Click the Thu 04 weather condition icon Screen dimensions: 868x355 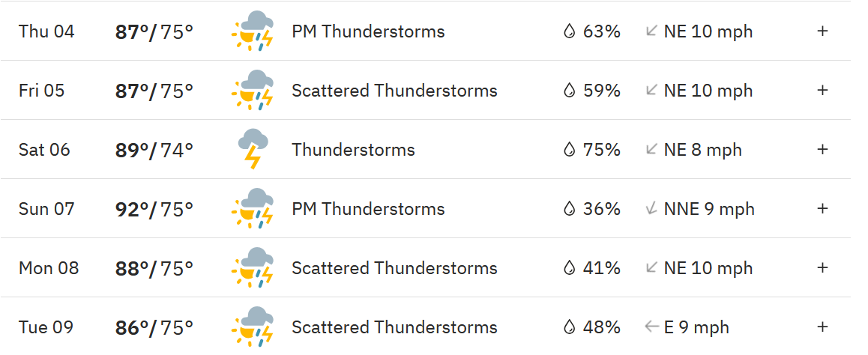pyautogui.click(x=253, y=31)
